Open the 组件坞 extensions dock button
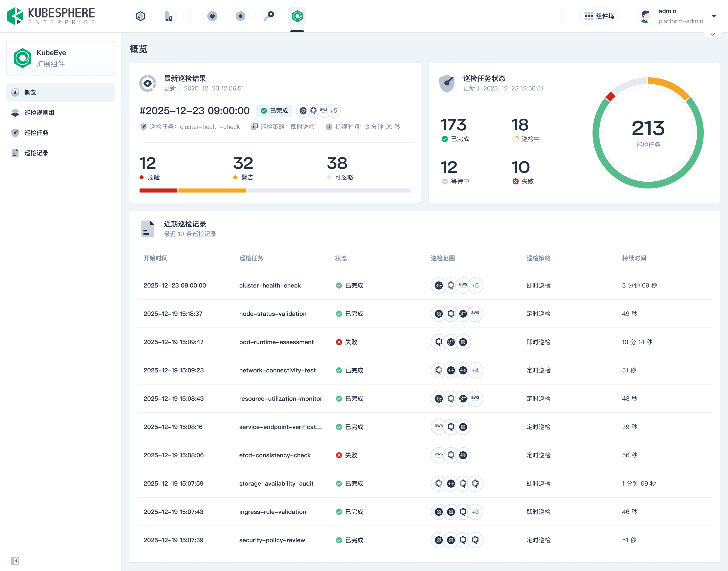Image resolution: width=728 pixels, height=571 pixels. click(599, 16)
